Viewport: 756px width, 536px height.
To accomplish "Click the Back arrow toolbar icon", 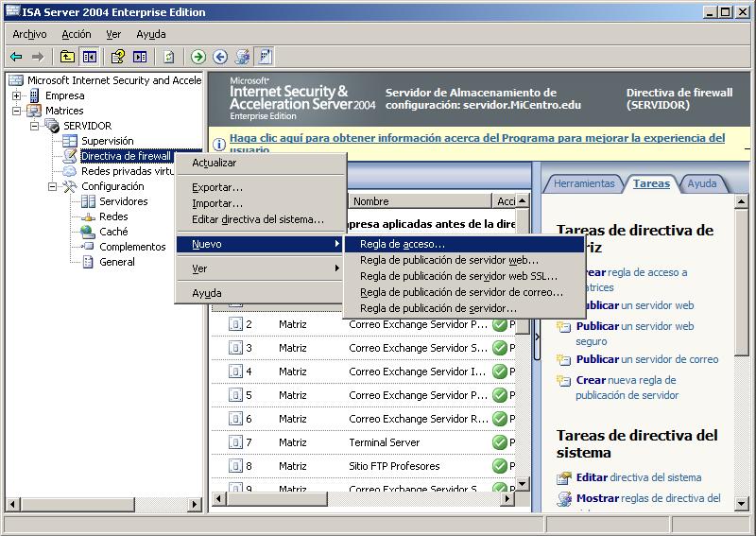I will point(17,57).
